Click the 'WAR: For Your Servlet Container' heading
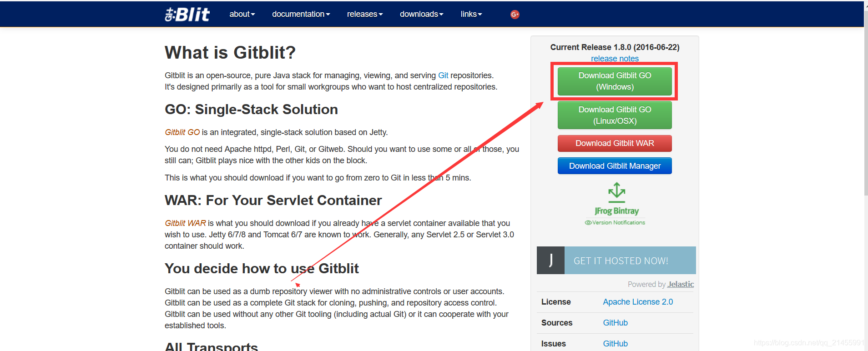 (273, 201)
